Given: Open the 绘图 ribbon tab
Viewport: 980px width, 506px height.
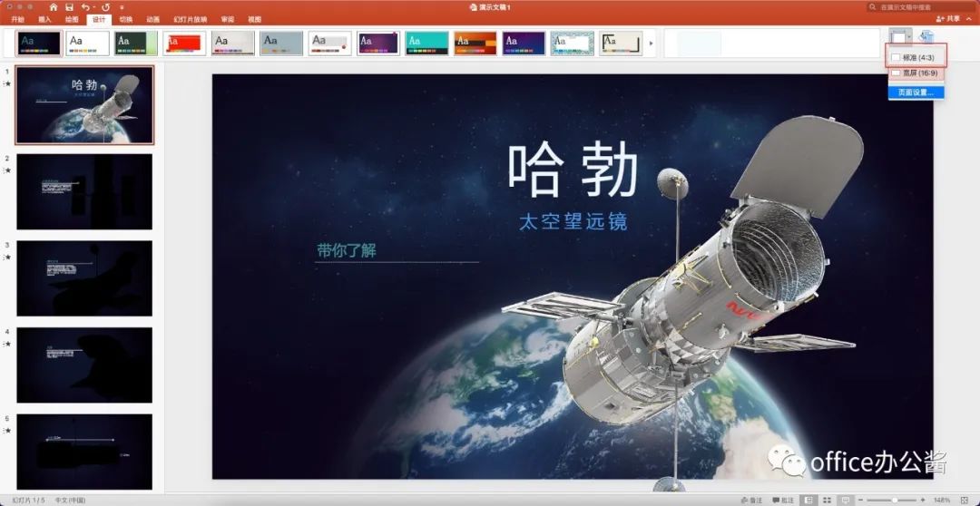Looking at the screenshot, I should coord(72,19).
